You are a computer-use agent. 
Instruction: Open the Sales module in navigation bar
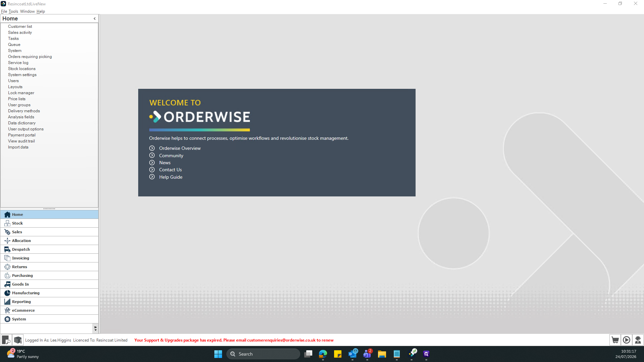pos(49,232)
